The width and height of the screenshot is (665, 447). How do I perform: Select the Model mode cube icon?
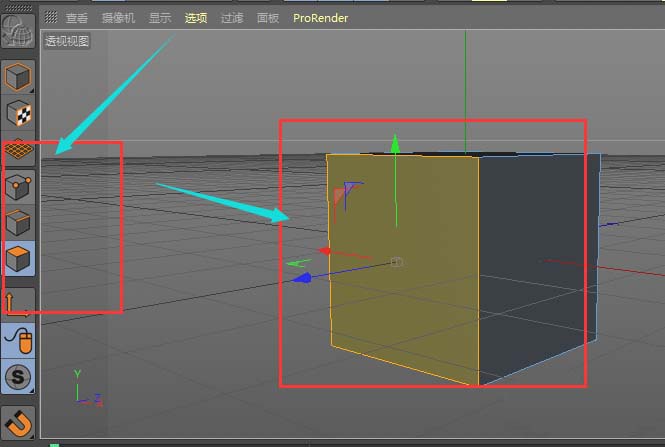(x=18, y=77)
